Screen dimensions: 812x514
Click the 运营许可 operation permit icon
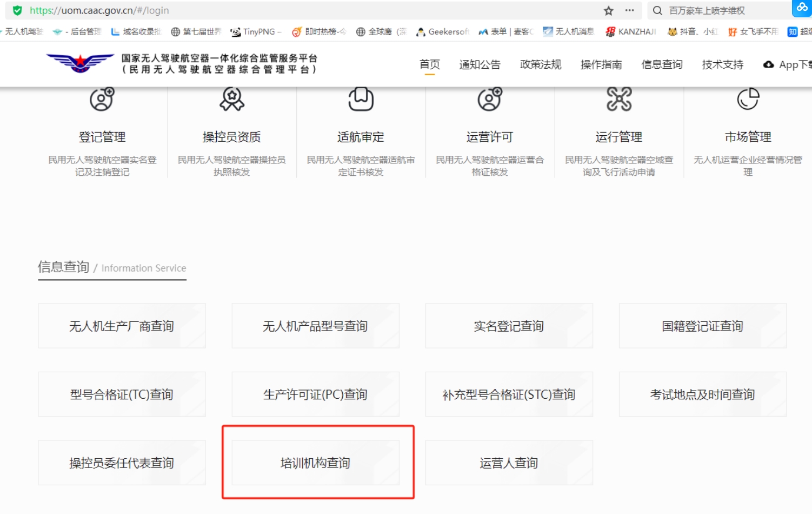(x=490, y=100)
